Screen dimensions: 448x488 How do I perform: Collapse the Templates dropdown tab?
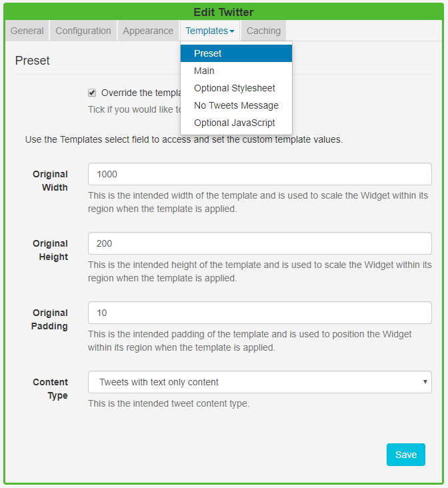[x=209, y=31]
